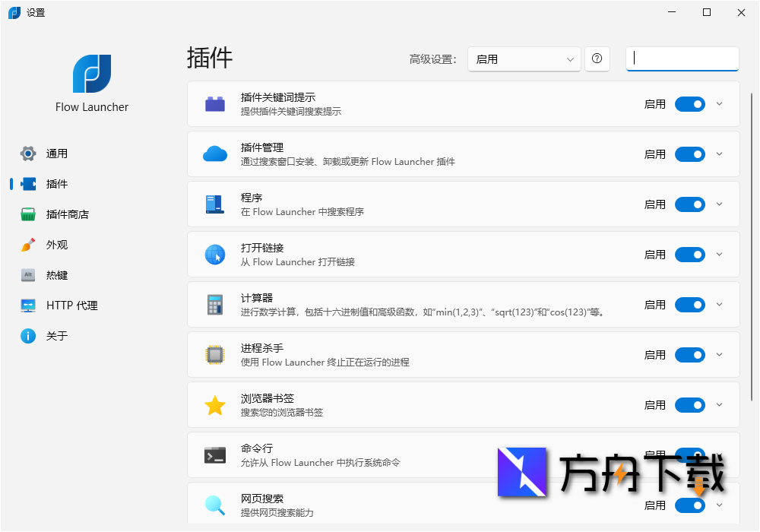Expand the 程序 plugin details
Viewport: 760px width, 532px height.
coord(718,204)
